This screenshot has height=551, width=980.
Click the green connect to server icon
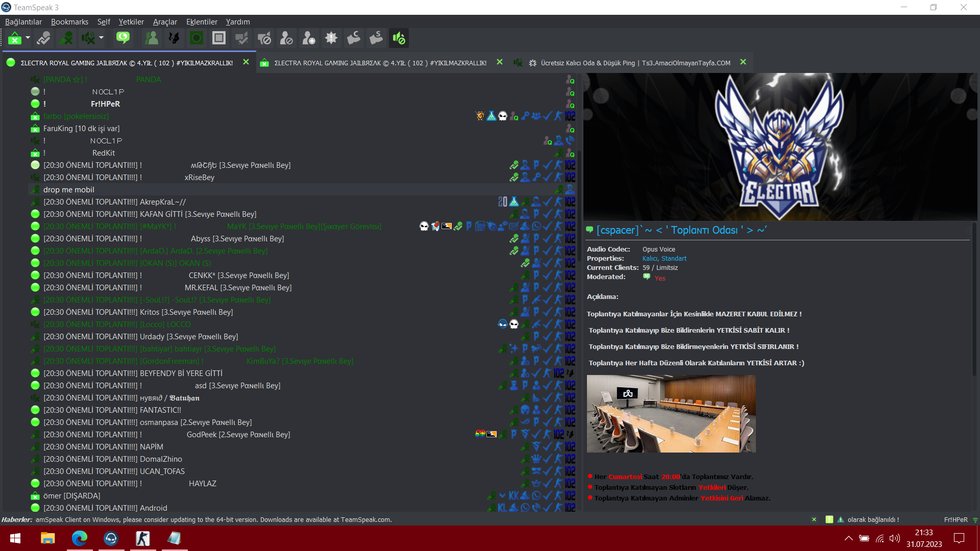[15, 38]
